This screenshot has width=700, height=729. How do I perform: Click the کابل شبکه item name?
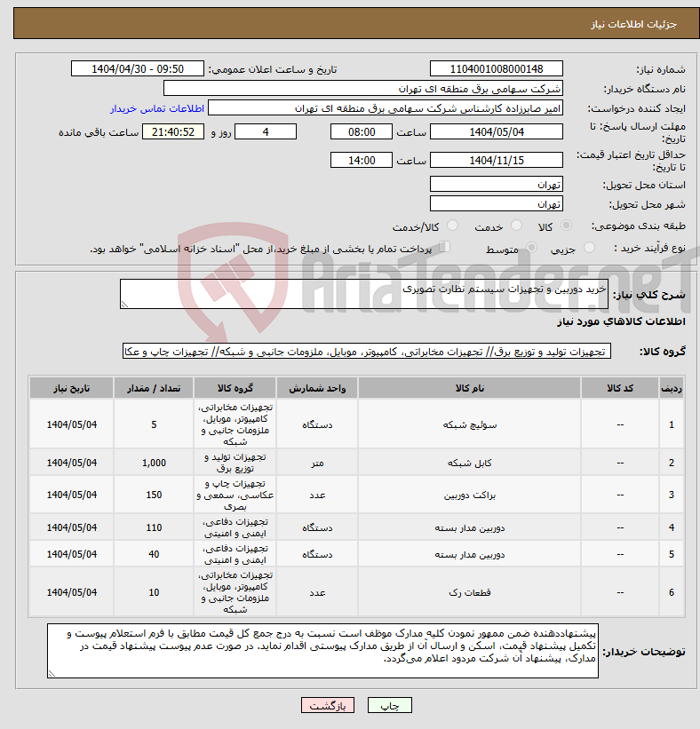point(469,464)
